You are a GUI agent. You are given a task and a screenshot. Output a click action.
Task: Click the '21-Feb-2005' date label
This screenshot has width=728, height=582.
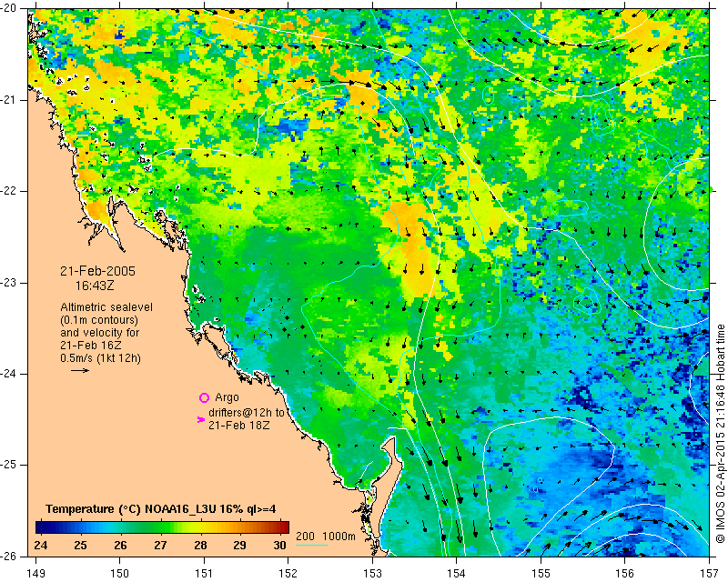coord(97,271)
